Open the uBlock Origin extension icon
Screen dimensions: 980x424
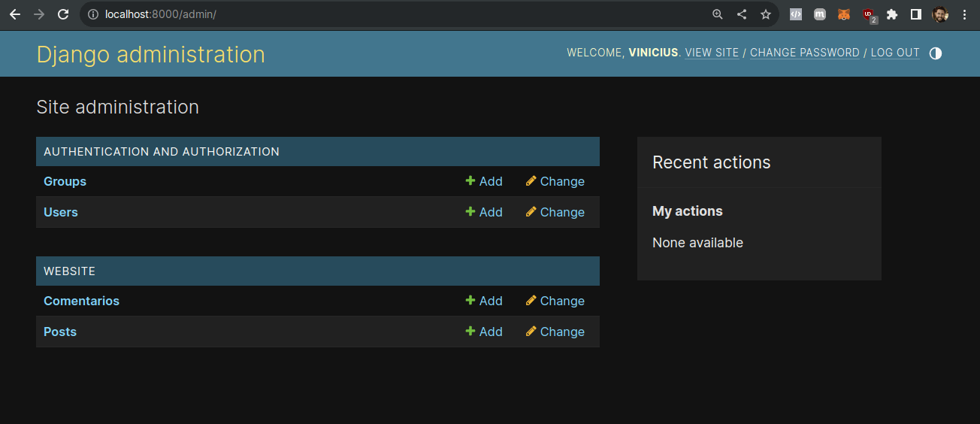pyautogui.click(x=869, y=14)
